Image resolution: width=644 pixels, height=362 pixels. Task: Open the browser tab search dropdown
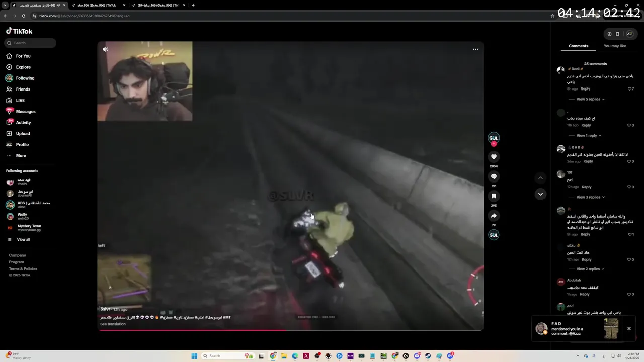click(x=5, y=5)
